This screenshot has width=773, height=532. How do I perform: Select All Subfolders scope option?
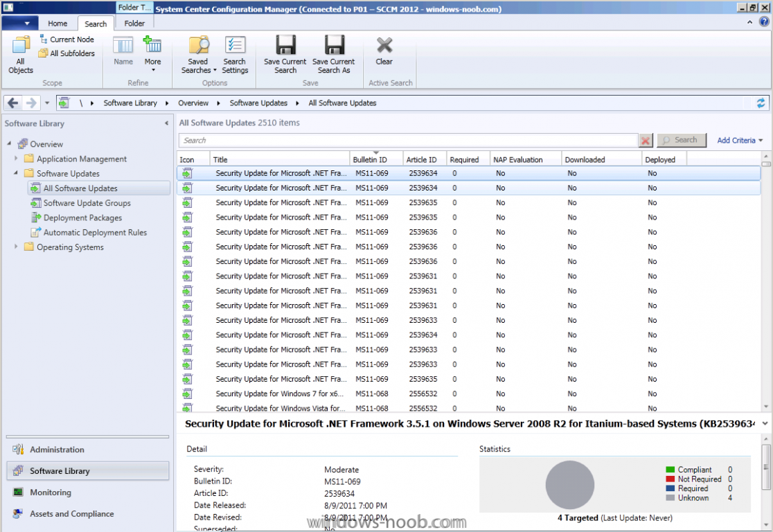tap(66, 53)
